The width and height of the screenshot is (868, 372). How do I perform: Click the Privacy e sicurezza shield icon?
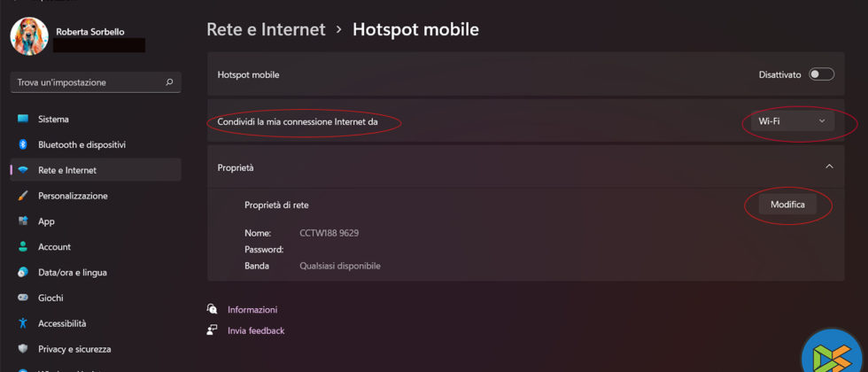click(x=23, y=349)
